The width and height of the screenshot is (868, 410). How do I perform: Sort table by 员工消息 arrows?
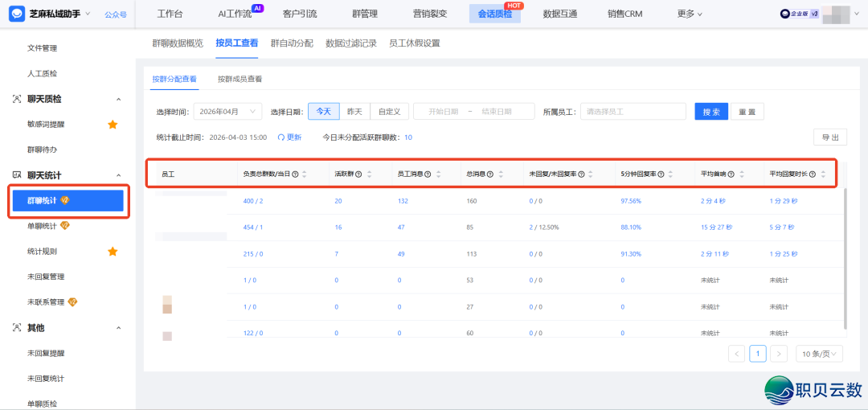coord(439,174)
